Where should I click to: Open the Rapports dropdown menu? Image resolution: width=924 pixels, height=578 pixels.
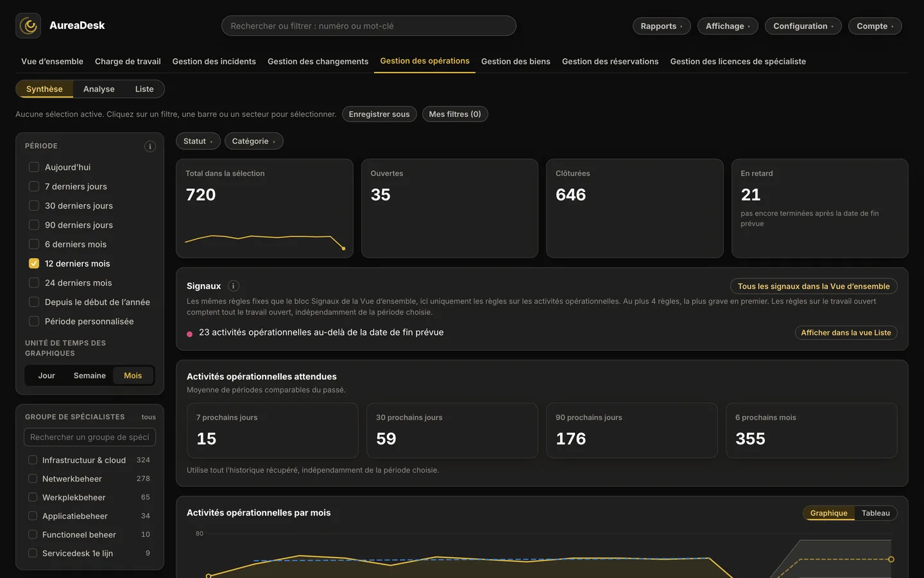point(662,26)
